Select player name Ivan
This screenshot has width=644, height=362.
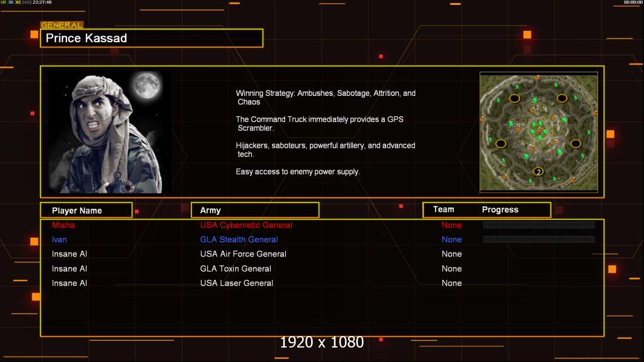click(59, 240)
